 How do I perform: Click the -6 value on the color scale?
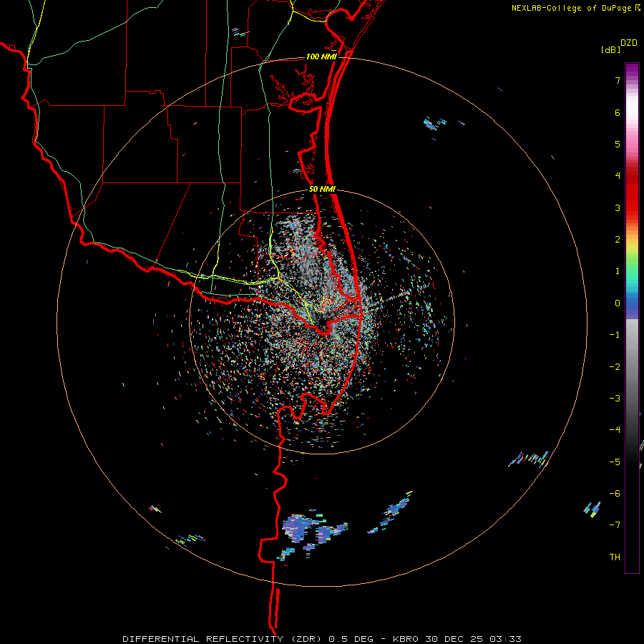pyautogui.click(x=615, y=494)
